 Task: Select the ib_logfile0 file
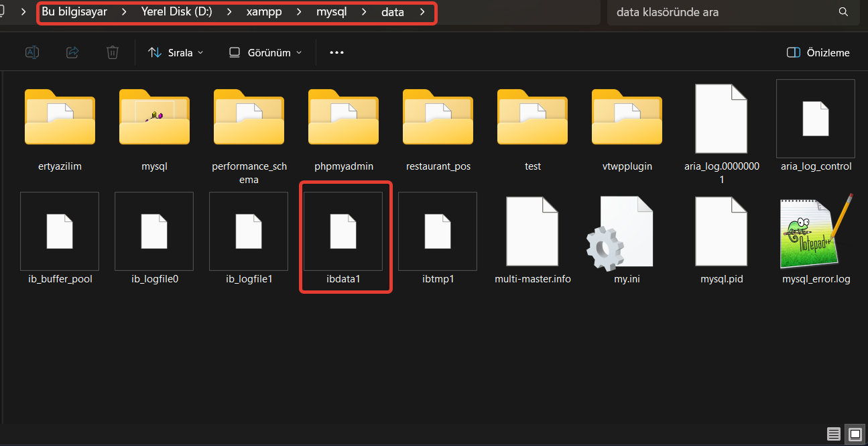point(154,231)
